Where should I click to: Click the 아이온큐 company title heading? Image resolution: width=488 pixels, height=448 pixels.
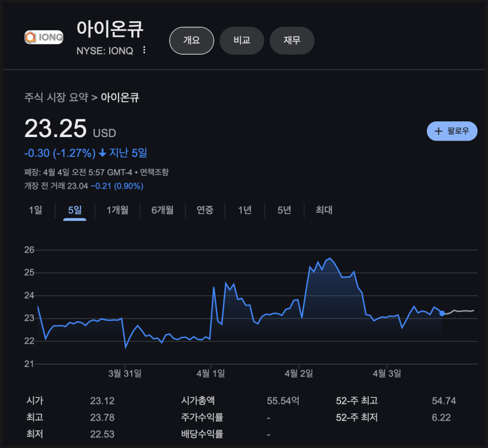point(110,29)
